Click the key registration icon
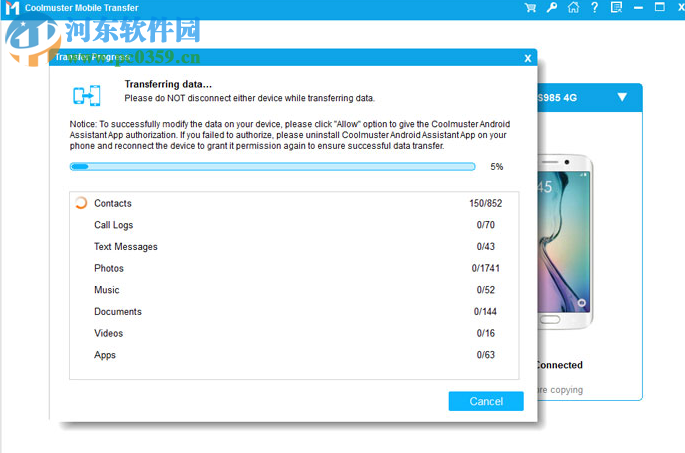The height and width of the screenshot is (453, 685). click(552, 7)
